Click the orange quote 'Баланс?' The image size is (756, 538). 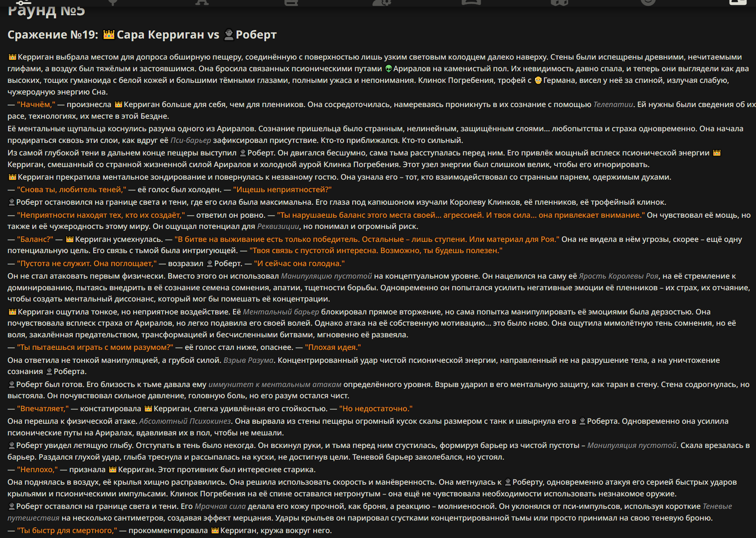pyautogui.click(x=35, y=239)
